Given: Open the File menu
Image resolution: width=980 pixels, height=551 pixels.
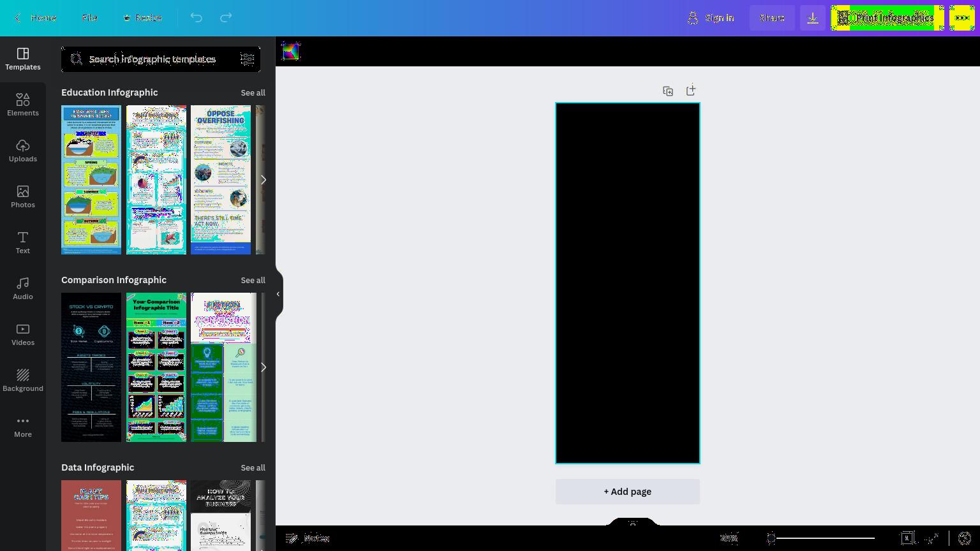Looking at the screenshot, I should pos(90,18).
